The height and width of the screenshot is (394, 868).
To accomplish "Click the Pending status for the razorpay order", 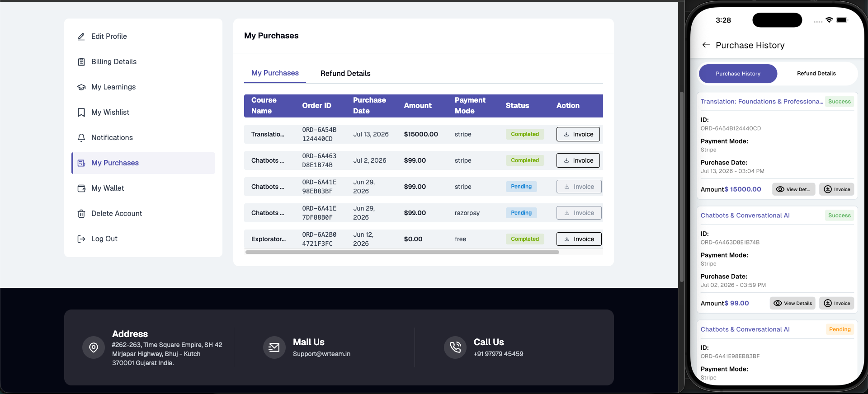I will click(x=521, y=213).
